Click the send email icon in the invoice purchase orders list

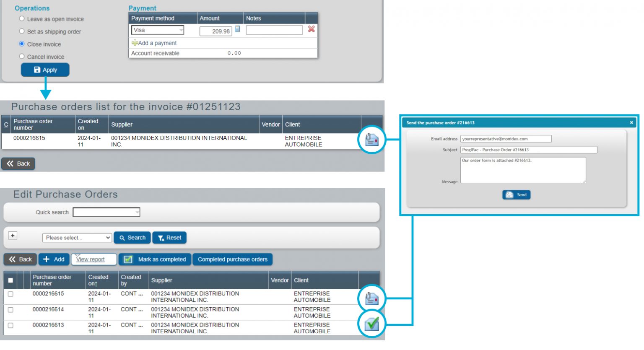pos(371,140)
